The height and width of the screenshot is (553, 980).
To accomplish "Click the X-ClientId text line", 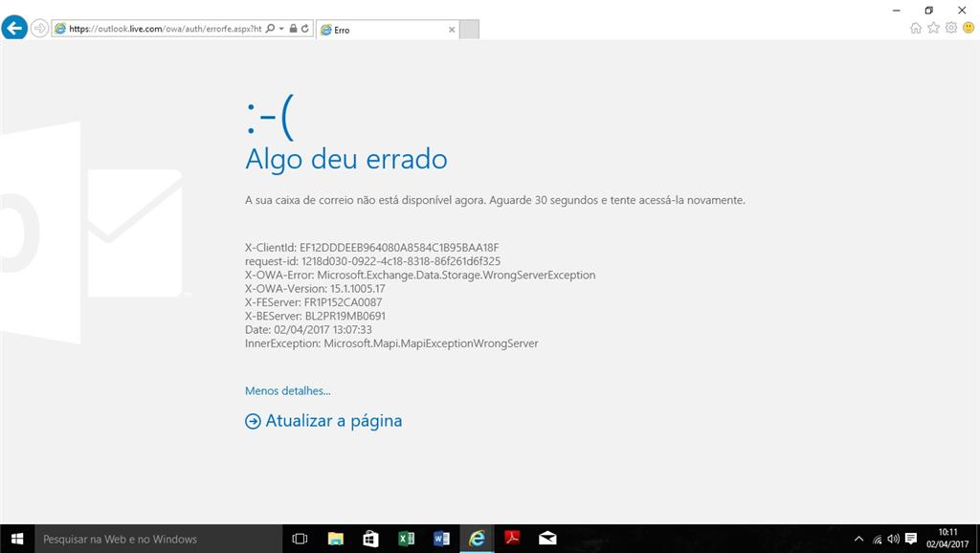I will pyautogui.click(x=372, y=248).
